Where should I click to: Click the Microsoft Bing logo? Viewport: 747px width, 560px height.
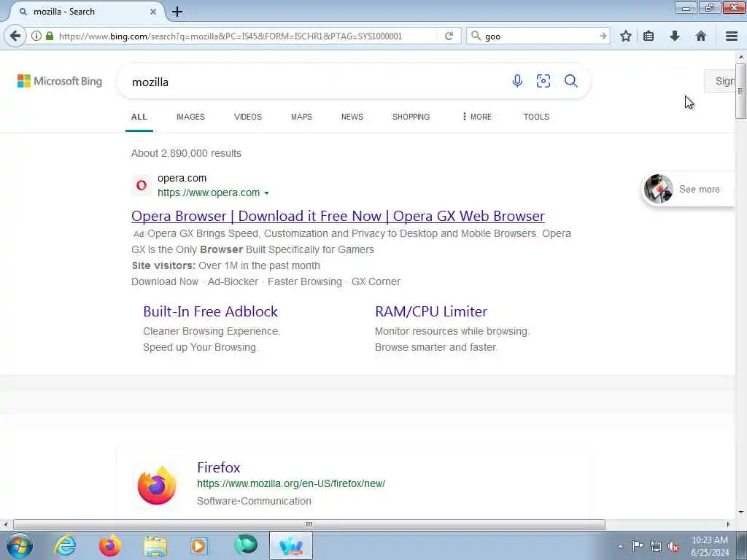[x=60, y=81]
